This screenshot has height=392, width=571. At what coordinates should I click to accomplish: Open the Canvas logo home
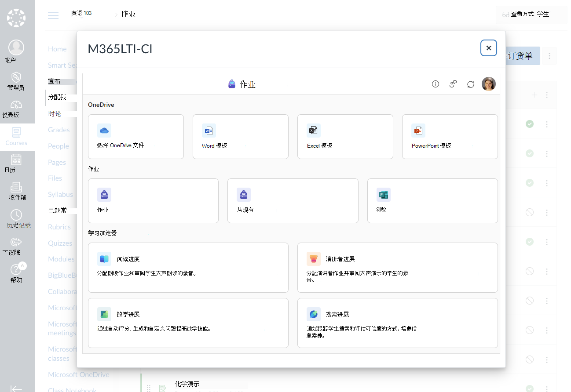click(x=16, y=18)
